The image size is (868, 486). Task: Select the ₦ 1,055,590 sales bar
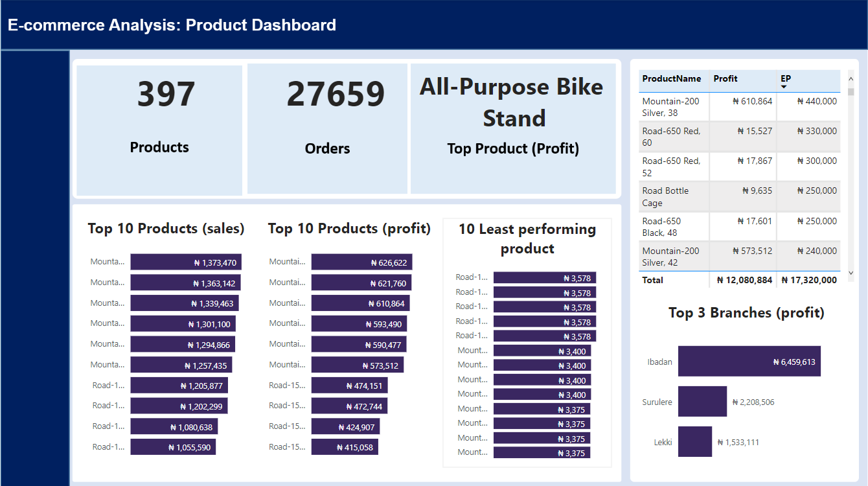[173, 447]
